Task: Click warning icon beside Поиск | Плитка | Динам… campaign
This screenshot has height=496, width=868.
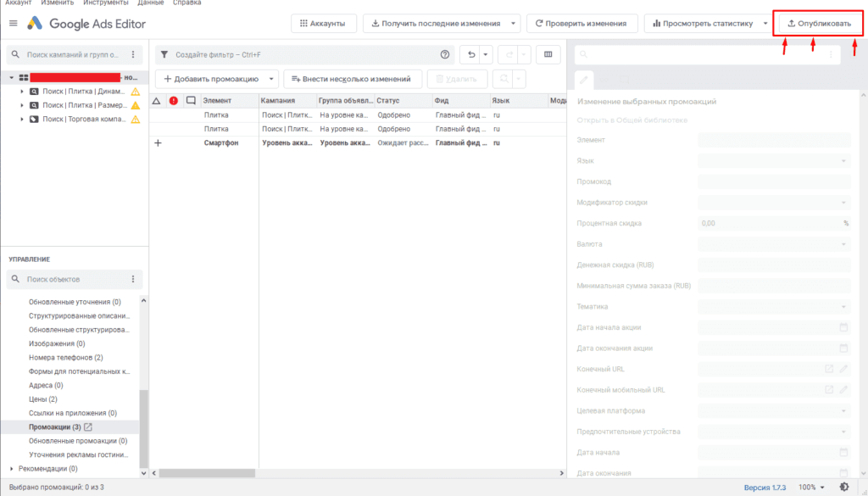Action: [x=135, y=92]
